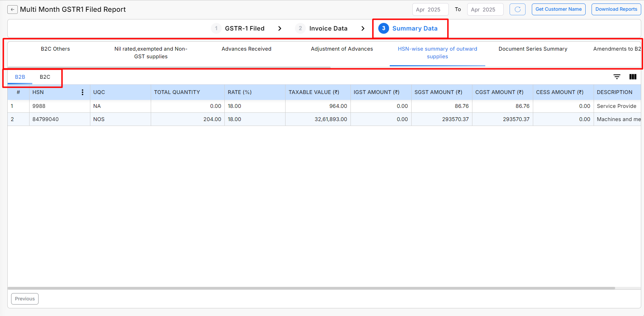Select the B2B sub-tab

coord(20,77)
